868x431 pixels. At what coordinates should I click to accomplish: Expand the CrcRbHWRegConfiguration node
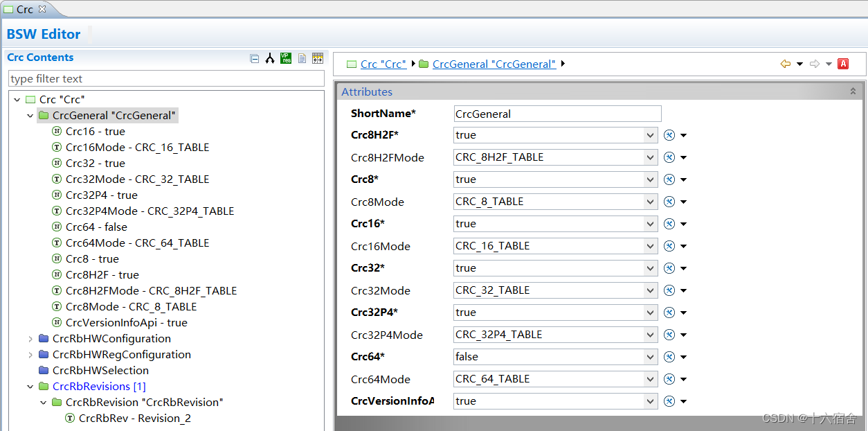(30, 355)
